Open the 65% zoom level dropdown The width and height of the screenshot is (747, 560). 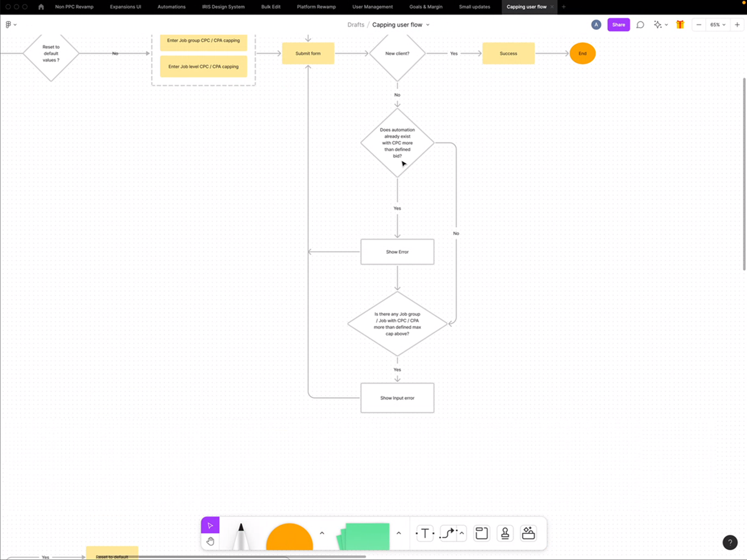point(717,25)
